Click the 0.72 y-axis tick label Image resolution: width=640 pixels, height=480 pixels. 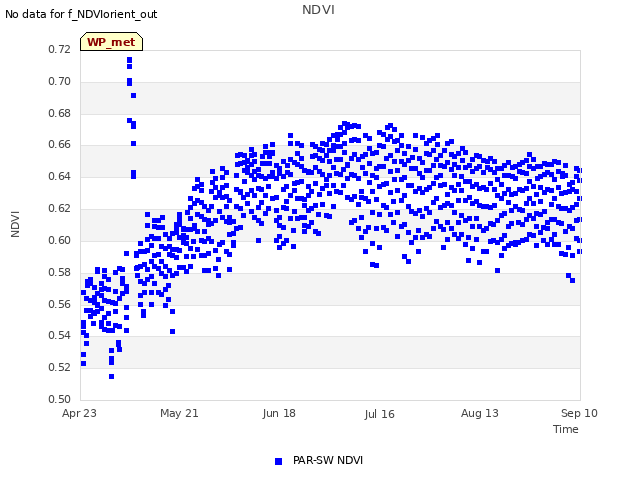(60, 49)
